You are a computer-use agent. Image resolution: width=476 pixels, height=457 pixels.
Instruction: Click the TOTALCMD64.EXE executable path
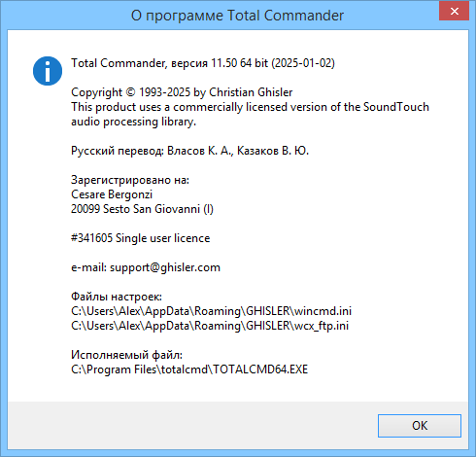point(189,369)
